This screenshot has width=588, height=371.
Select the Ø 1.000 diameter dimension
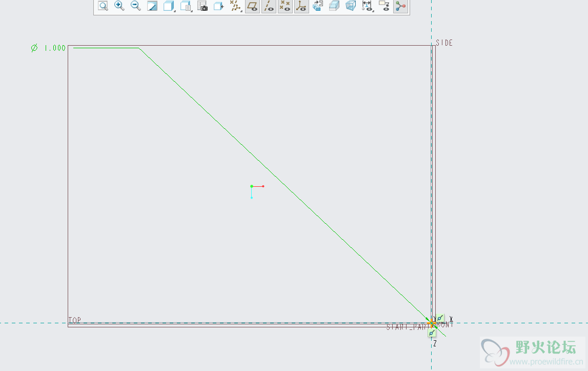tap(48, 48)
